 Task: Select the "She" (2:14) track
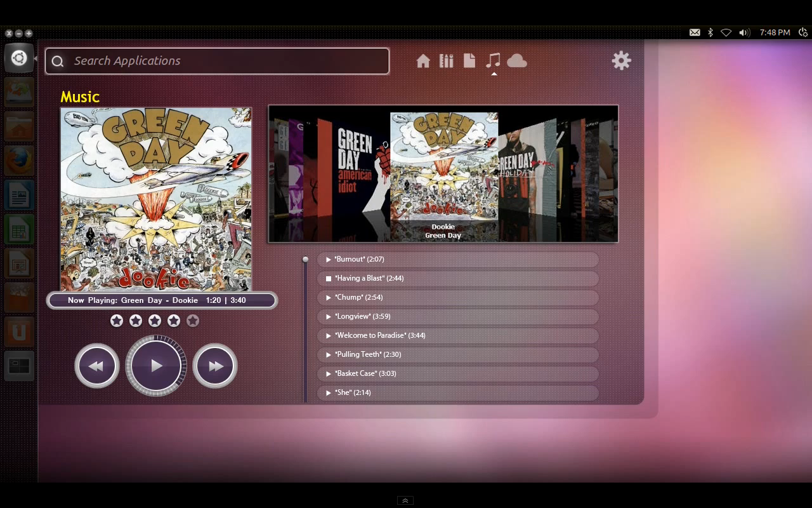click(x=458, y=392)
